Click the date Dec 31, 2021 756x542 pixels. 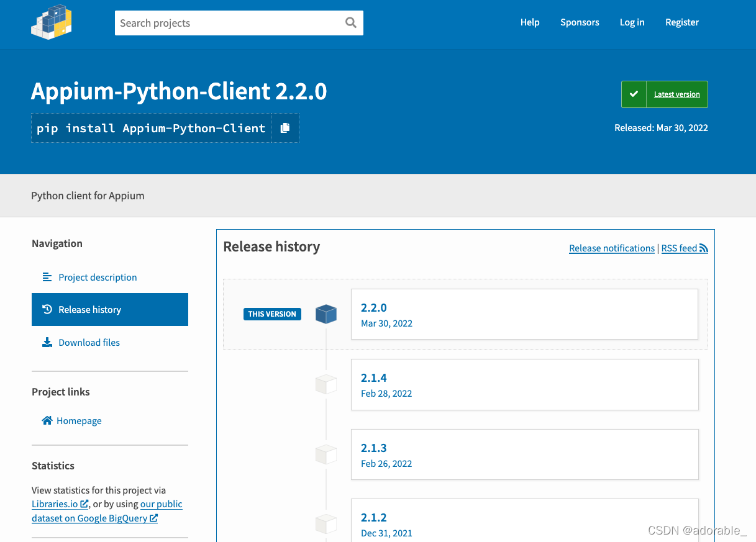point(386,533)
